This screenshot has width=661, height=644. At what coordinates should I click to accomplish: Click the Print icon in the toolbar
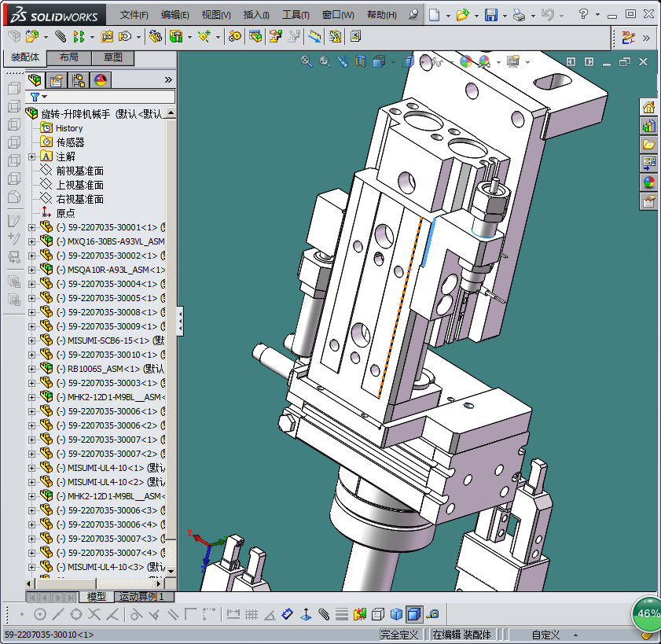pyautogui.click(x=518, y=15)
